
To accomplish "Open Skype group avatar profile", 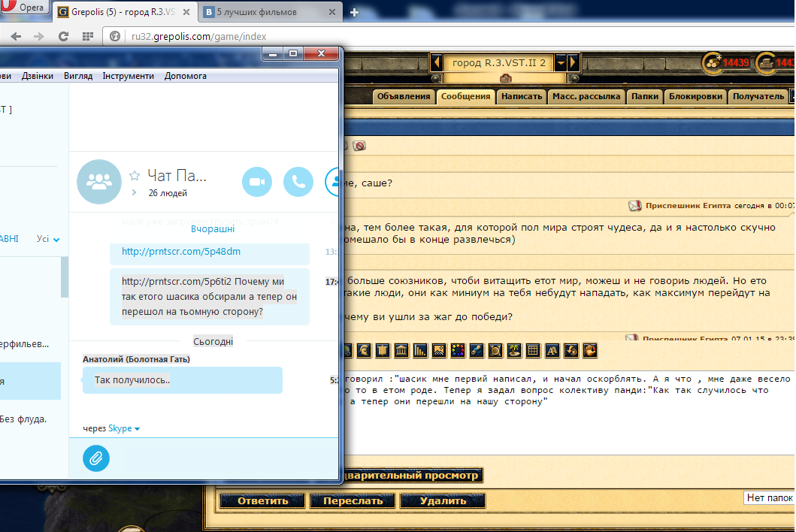I will point(99,182).
